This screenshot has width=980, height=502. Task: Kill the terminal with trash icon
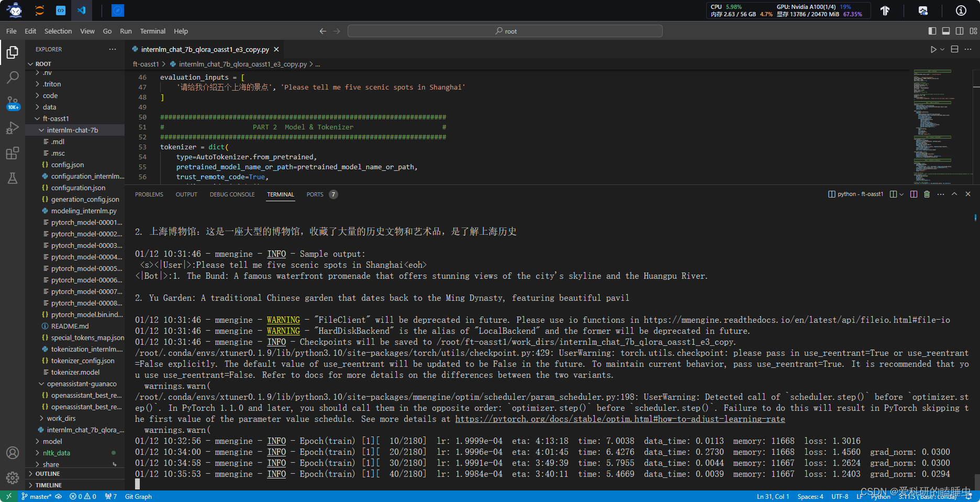(927, 194)
